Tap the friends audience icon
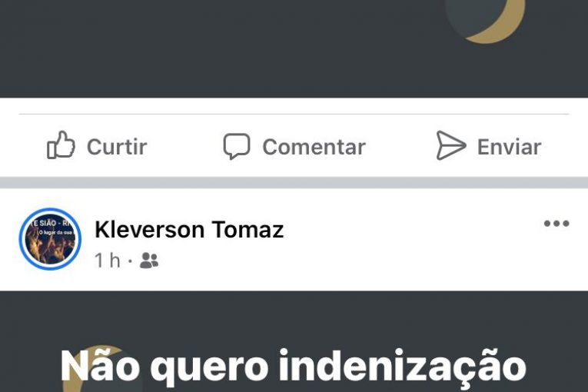 click(x=149, y=261)
